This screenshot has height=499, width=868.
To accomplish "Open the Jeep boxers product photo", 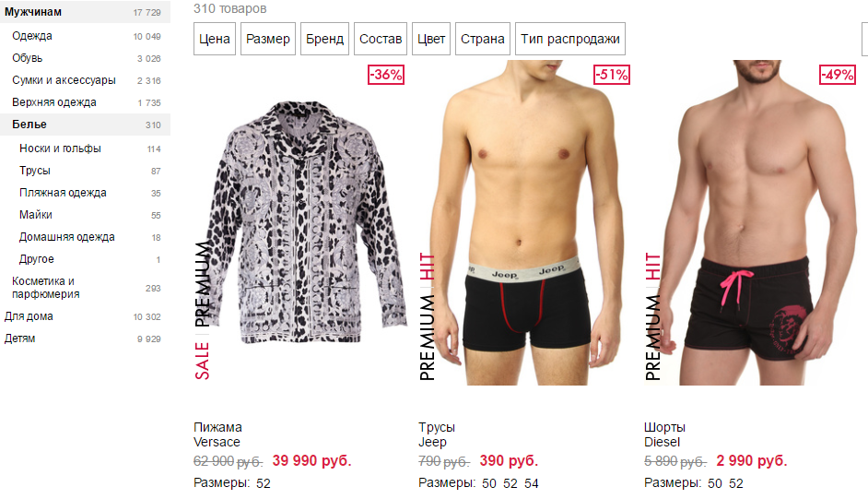I will 527,222.
